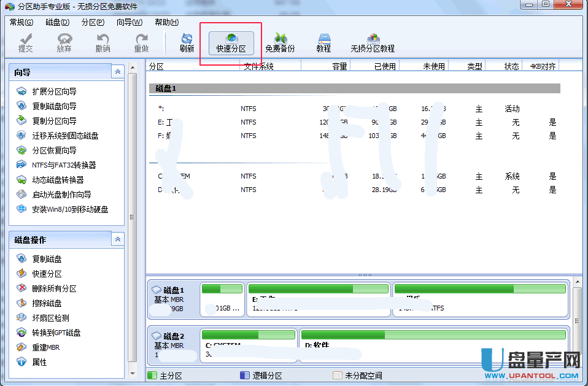588x386 pixels.
Task: Launch 分区恢复向导
Action: click(47, 150)
